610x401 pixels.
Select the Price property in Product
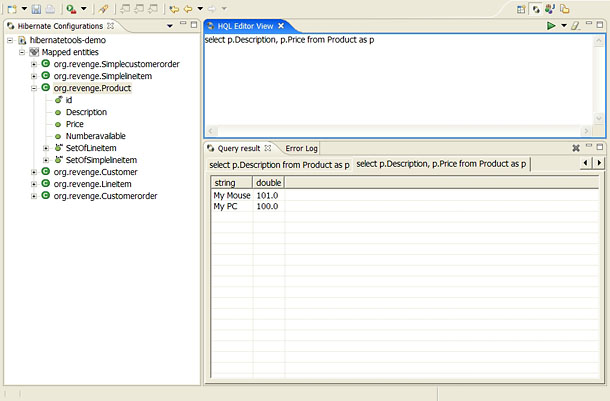[75, 124]
